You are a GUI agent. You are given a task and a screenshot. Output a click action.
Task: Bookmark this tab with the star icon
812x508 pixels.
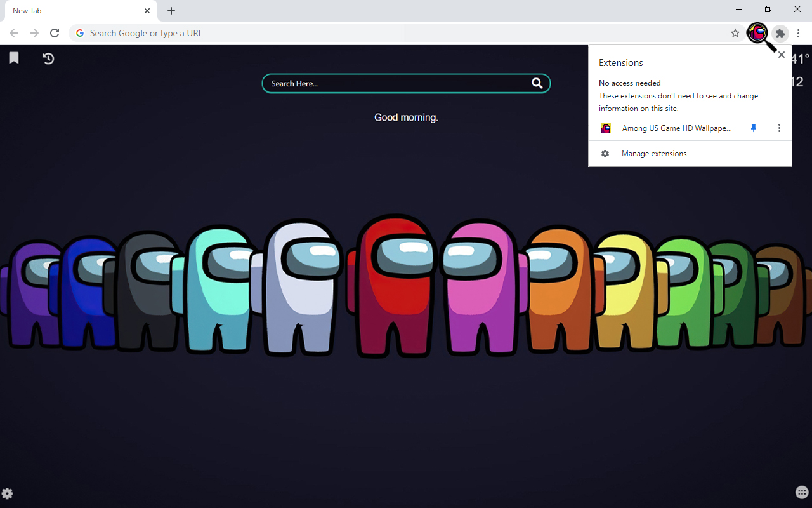point(735,33)
